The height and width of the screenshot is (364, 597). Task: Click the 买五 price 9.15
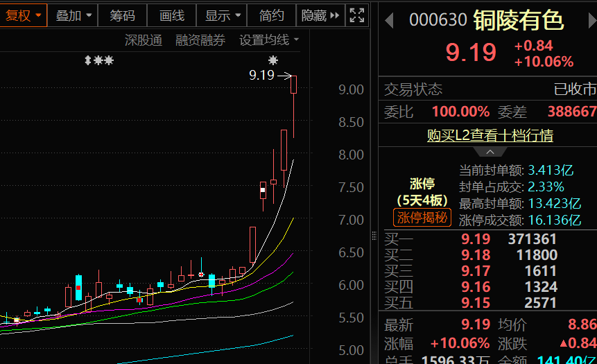pyautogui.click(x=476, y=303)
